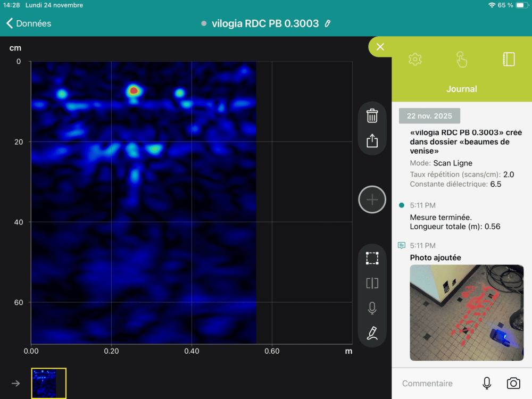Screen dimensions: 532x399
Task: Choose the pen annotation tool
Action: [x=372, y=334]
